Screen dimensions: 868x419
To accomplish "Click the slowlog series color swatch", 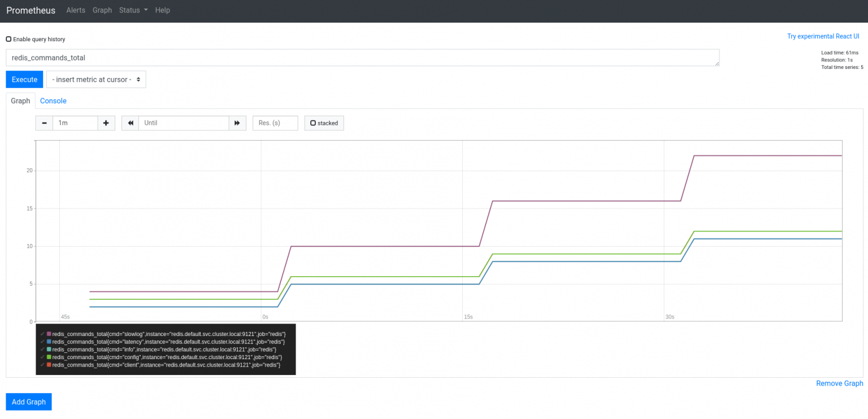I will tap(50, 334).
